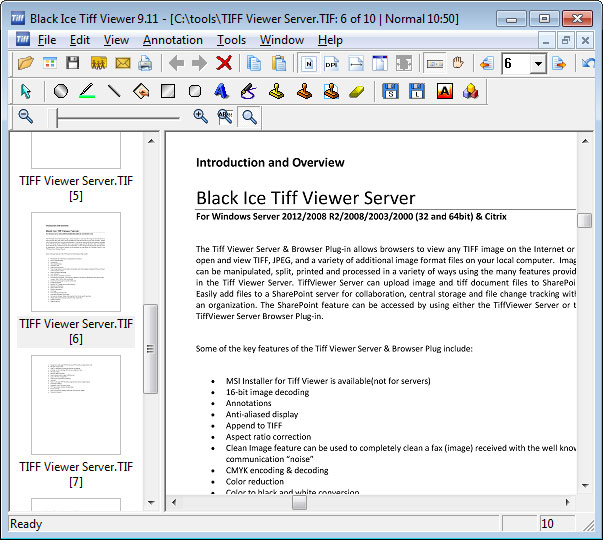The height and width of the screenshot is (540, 603).
Task: Go to next page icon
Action: tap(559, 63)
